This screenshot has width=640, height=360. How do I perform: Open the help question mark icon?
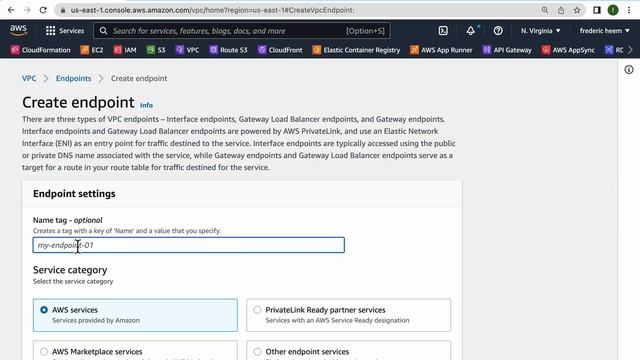point(498,31)
